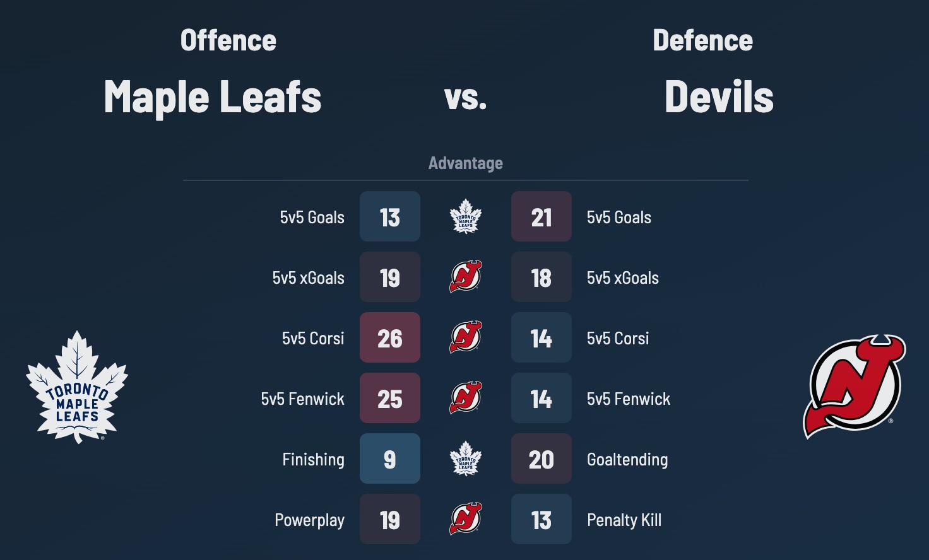Image resolution: width=929 pixels, height=560 pixels.
Task: Select the Devils icon in the Powerplay row
Action: 466,519
